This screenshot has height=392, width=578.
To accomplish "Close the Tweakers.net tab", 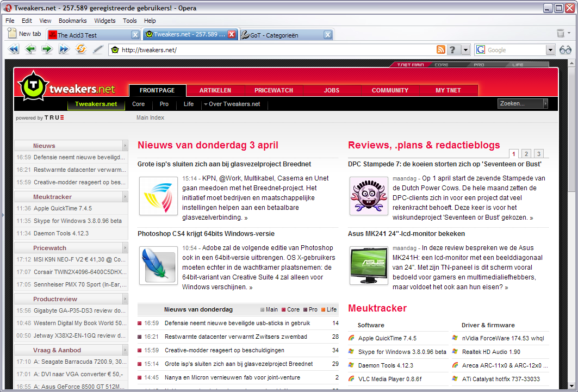I will [232, 34].
